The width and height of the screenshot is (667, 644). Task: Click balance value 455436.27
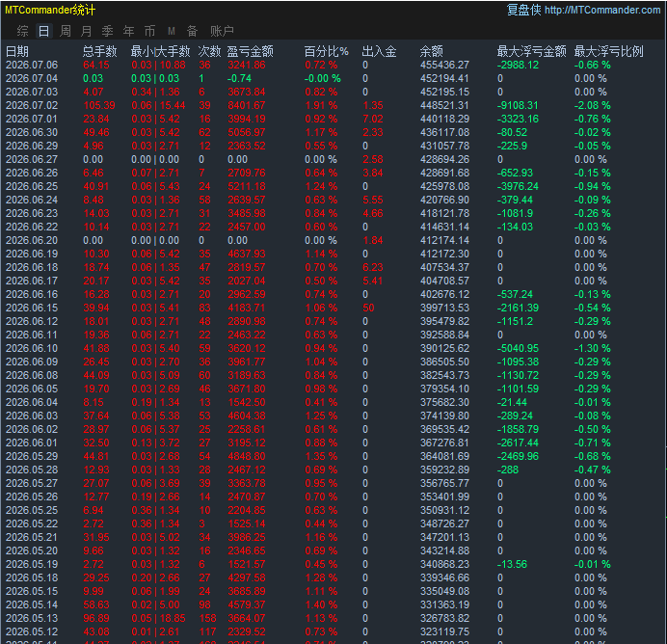point(445,66)
